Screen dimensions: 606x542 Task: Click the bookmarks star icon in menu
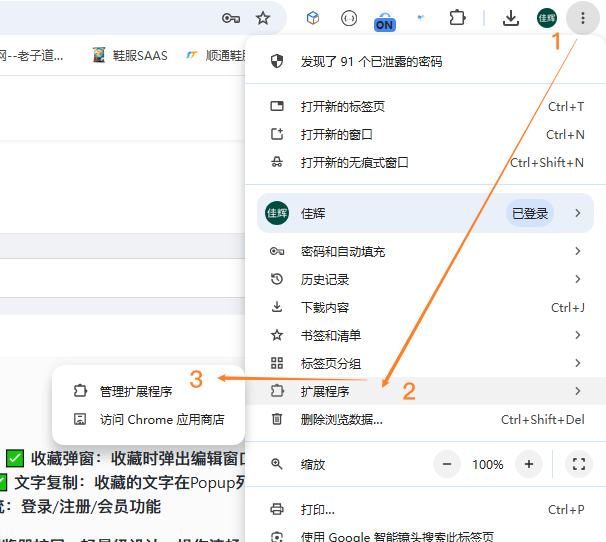277,335
